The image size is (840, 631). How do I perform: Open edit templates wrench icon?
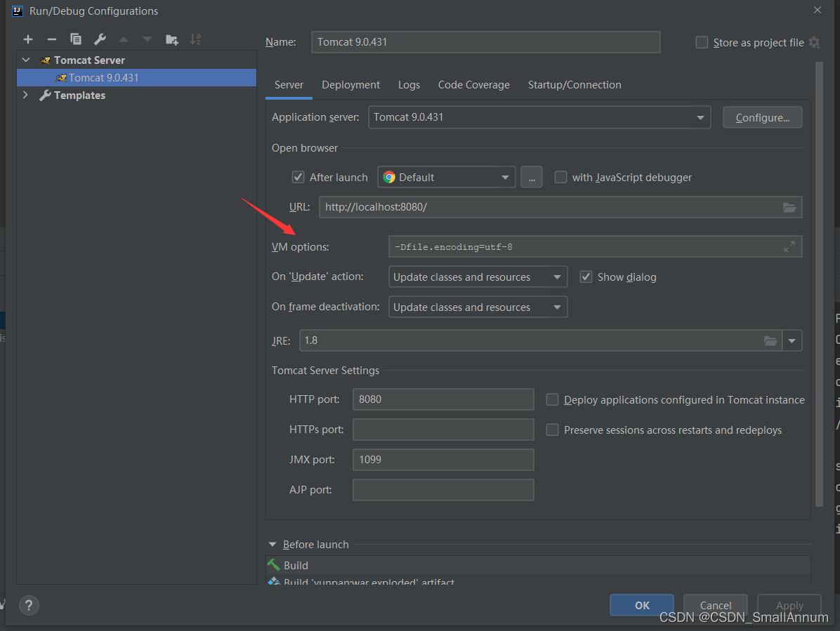click(100, 39)
